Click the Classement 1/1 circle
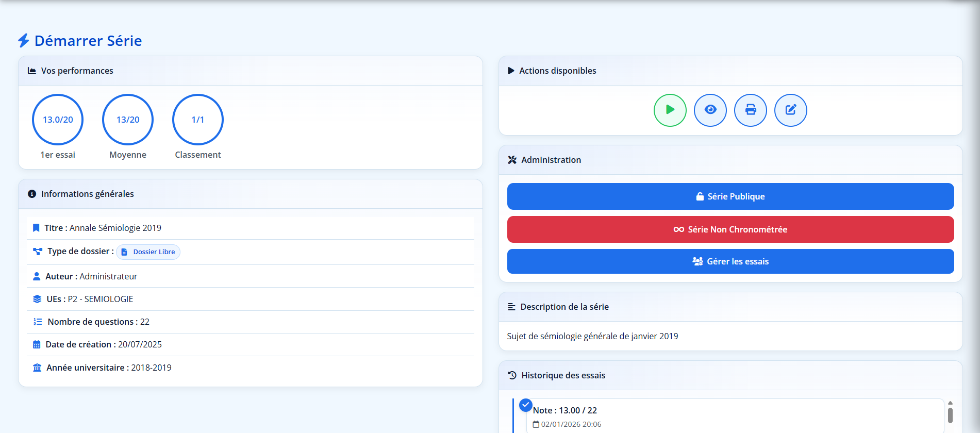 click(x=198, y=120)
